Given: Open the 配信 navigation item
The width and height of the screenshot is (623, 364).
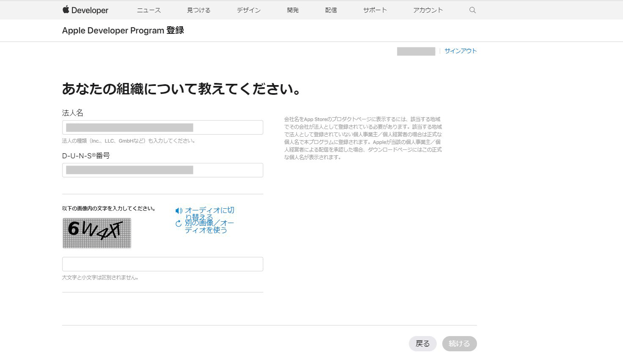Looking at the screenshot, I should tap(331, 10).
